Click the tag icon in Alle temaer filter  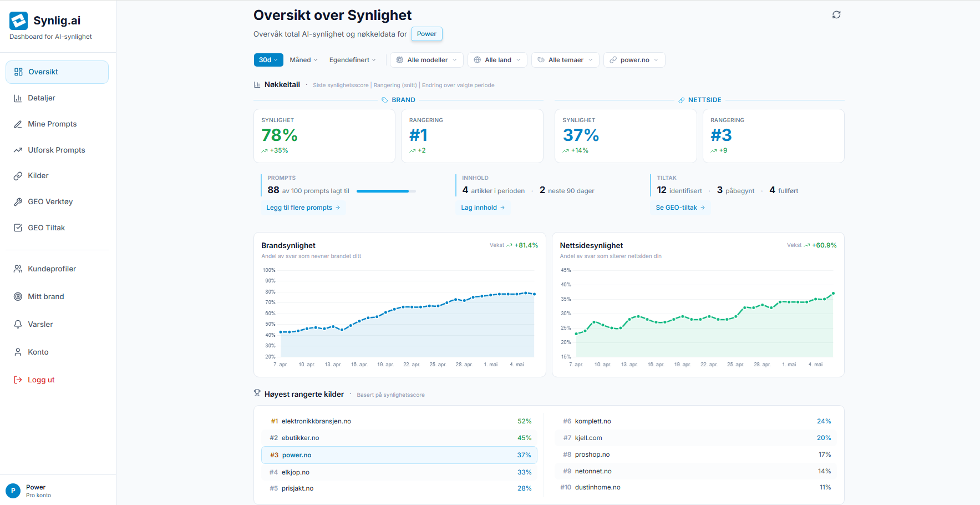(541, 60)
